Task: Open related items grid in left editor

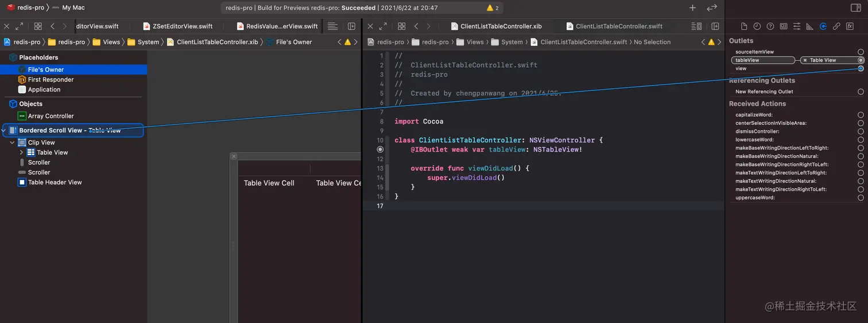Action: (38, 26)
